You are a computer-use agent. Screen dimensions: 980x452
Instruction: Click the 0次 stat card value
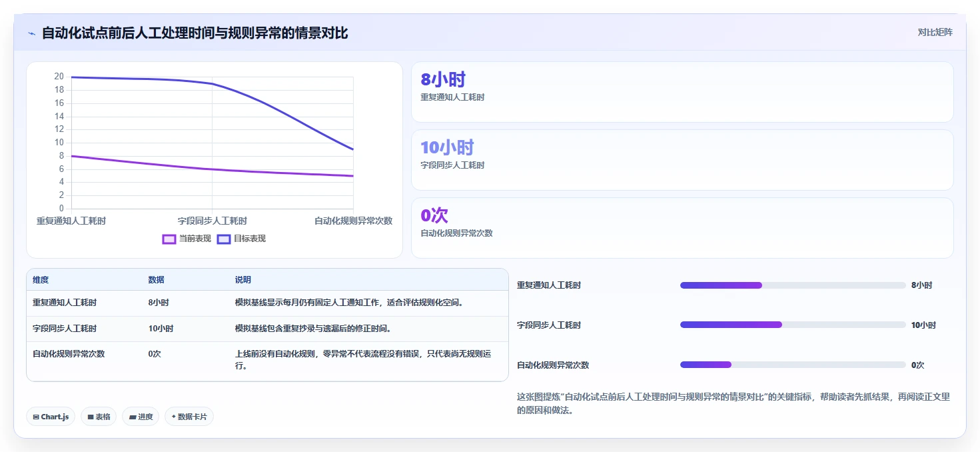pyautogui.click(x=434, y=215)
